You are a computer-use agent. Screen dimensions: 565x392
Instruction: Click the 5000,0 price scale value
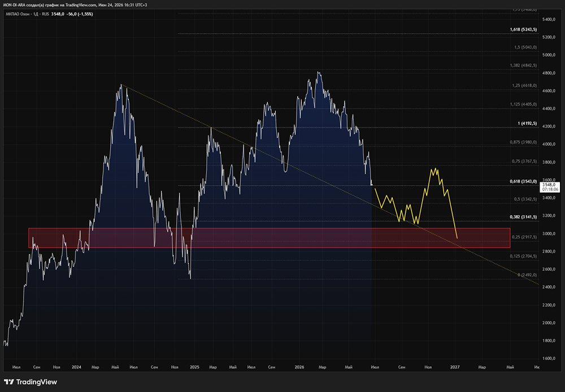click(549, 55)
